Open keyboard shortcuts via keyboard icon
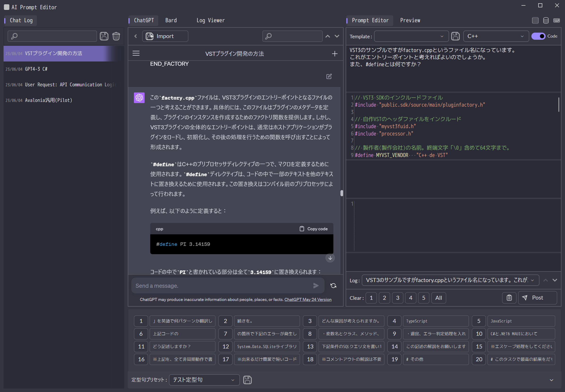The width and height of the screenshot is (565, 392). click(x=557, y=21)
